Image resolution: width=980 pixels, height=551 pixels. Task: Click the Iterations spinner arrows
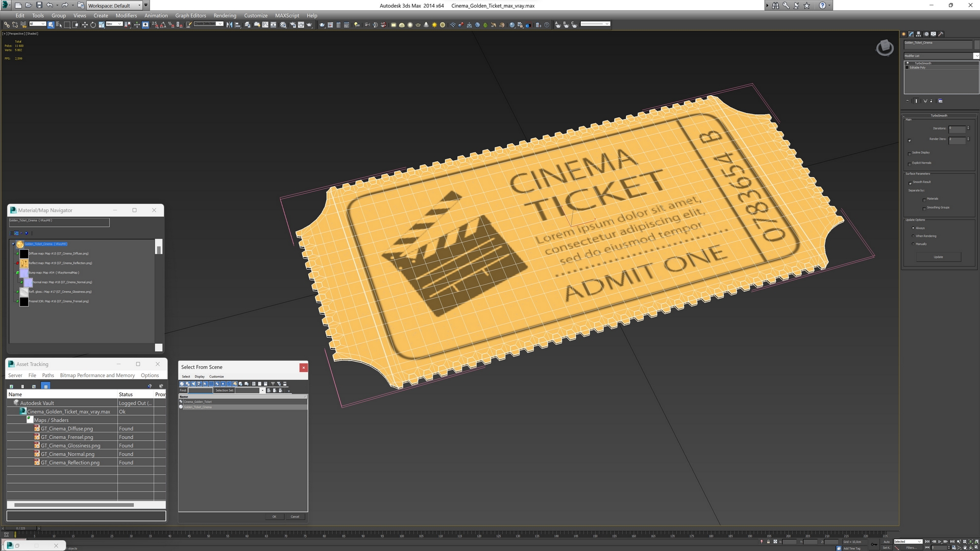click(968, 129)
